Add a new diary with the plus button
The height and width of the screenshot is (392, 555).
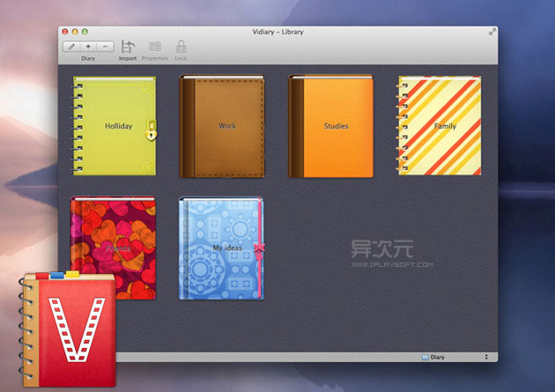pyautogui.click(x=88, y=46)
